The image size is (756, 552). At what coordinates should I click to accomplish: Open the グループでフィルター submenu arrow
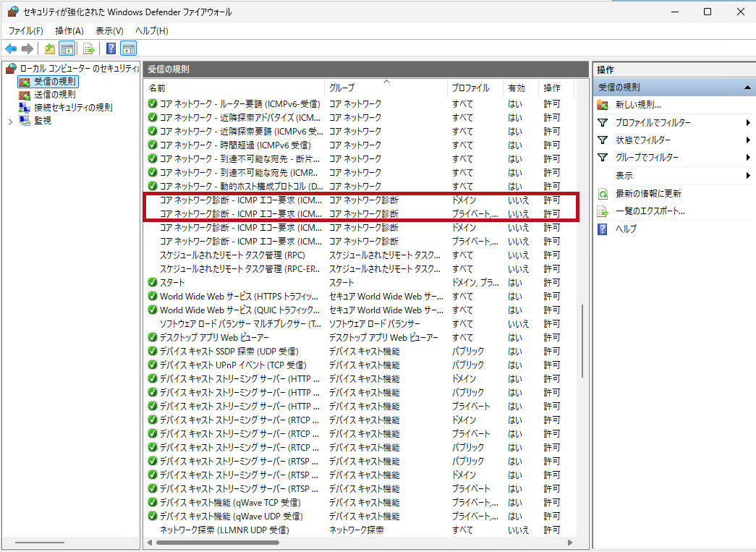[x=748, y=158]
